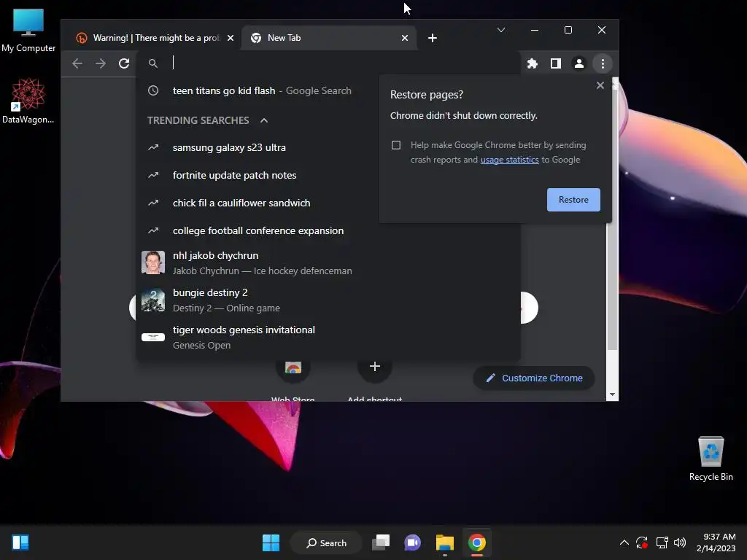This screenshot has width=747, height=560.
Task: Enable sending crash reports checkbox
Action: [x=396, y=145]
